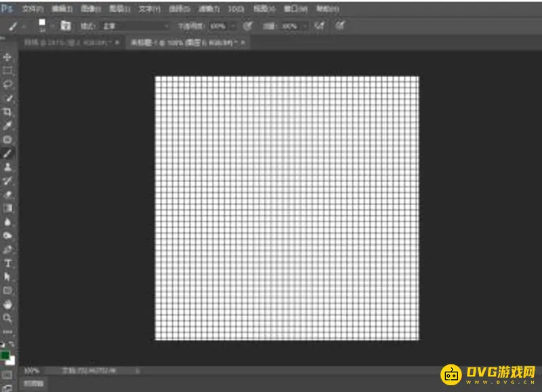The height and width of the screenshot is (392, 542).
Task: Select the Crop tool
Action: 7,112
